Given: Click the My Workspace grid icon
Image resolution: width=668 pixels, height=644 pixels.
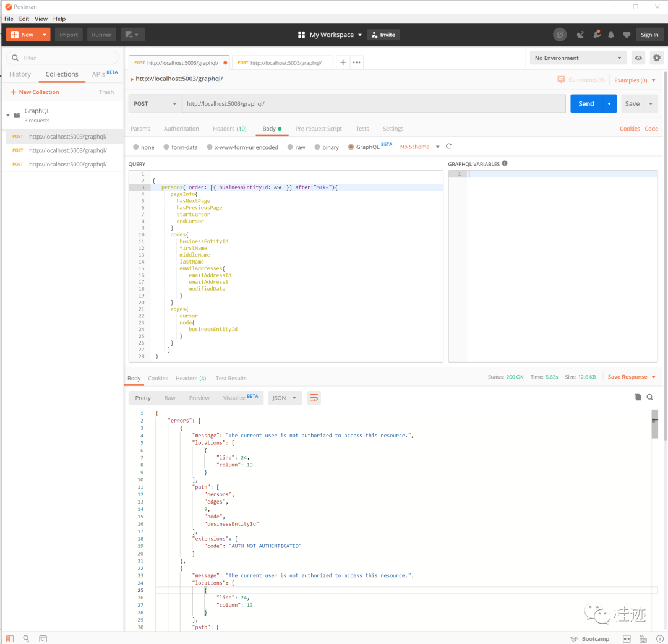Looking at the screenshot, I should [x=302, y=35].
